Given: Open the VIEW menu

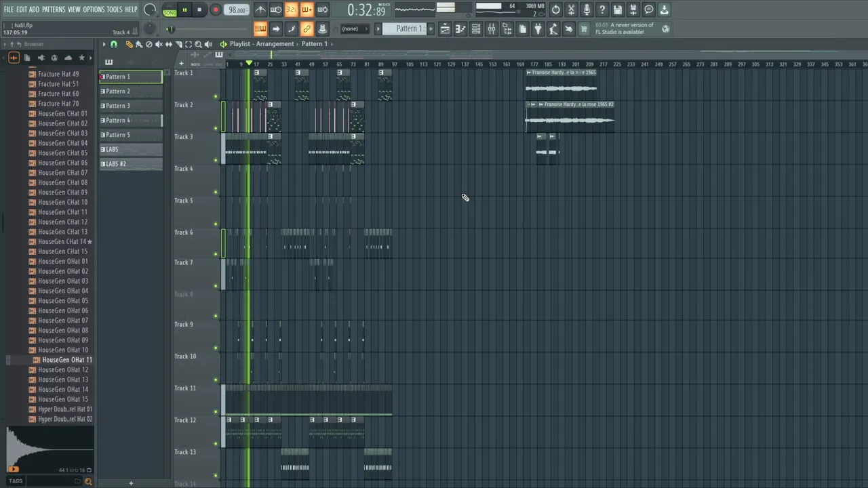Looking at the screenshot, I should tap(74, 9).
